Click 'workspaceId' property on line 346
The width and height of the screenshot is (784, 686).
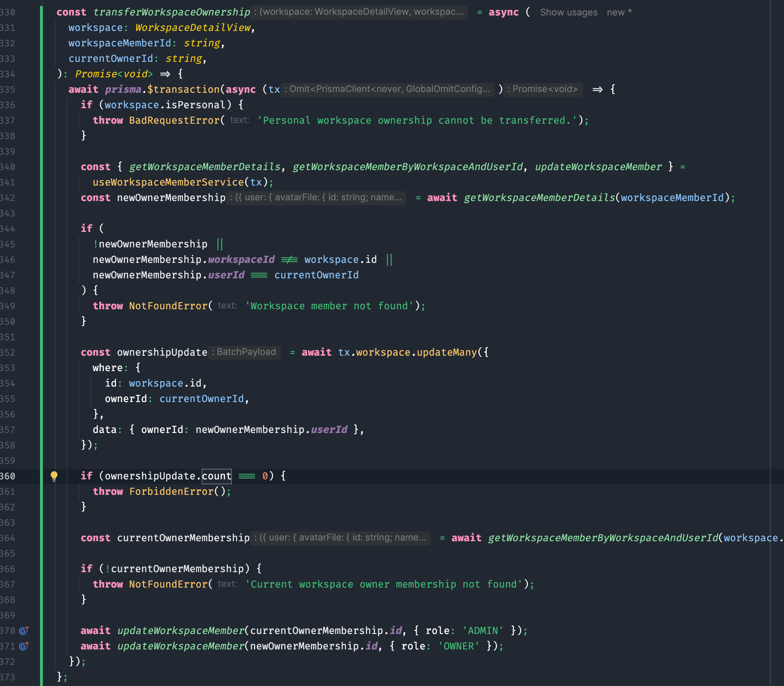pyautogui.click(x=241, y=260)
